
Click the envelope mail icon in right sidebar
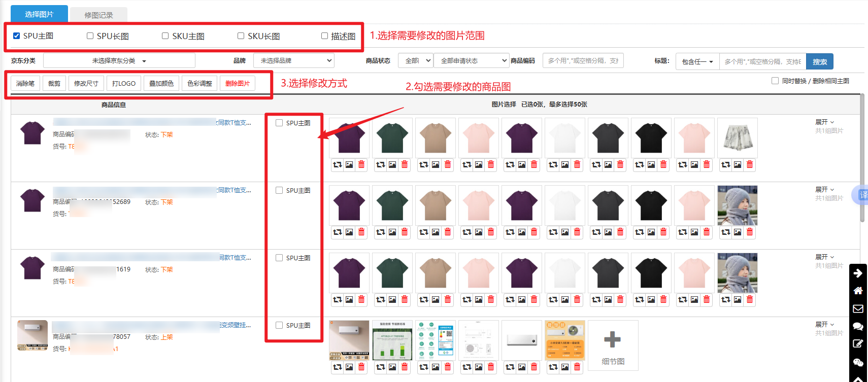click(858, 308)
